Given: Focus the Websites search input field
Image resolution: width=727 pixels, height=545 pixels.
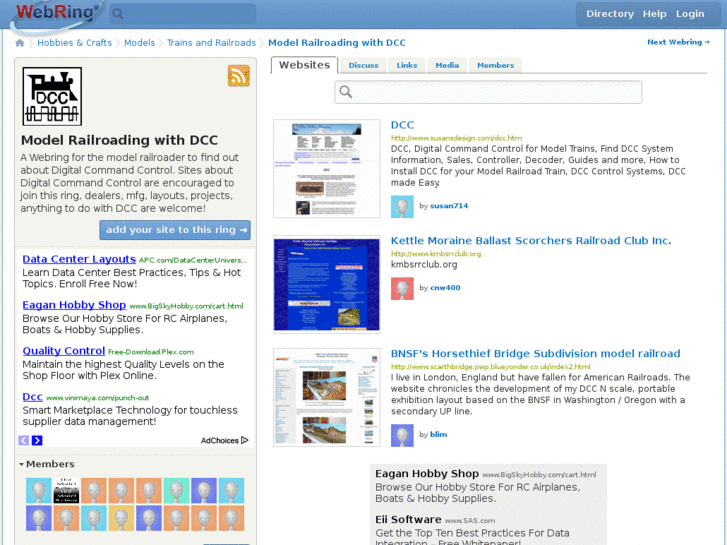Looking at the screenshot, I should (488, 92).
